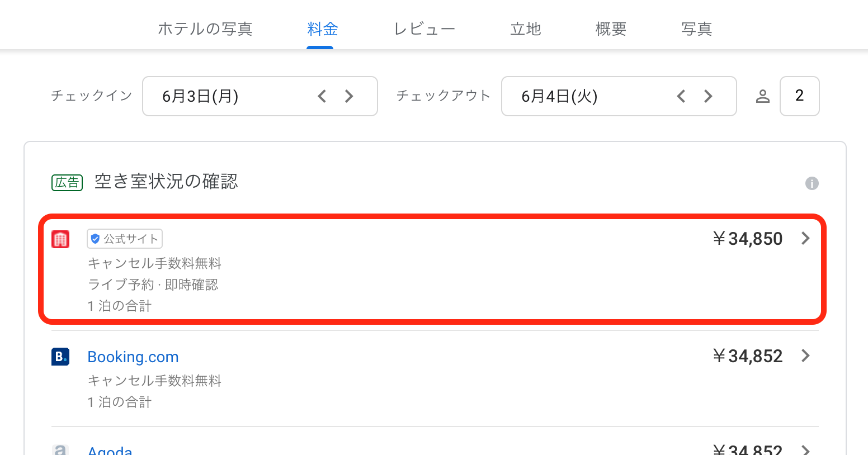Move check-out date one day earlier
The width and height of the screenshot is (868, 455).
click(x=681, y=96)
